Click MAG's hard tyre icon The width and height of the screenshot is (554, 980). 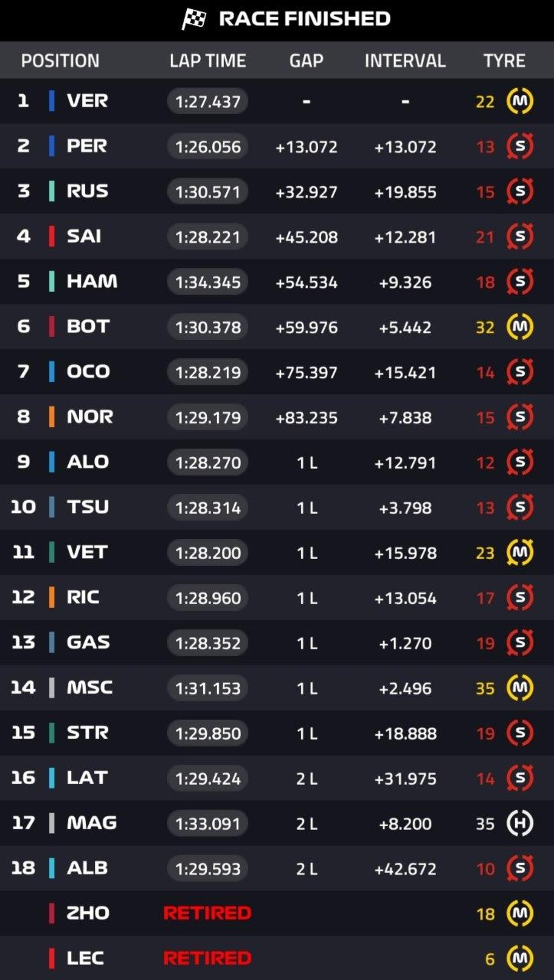click(520, 823)
